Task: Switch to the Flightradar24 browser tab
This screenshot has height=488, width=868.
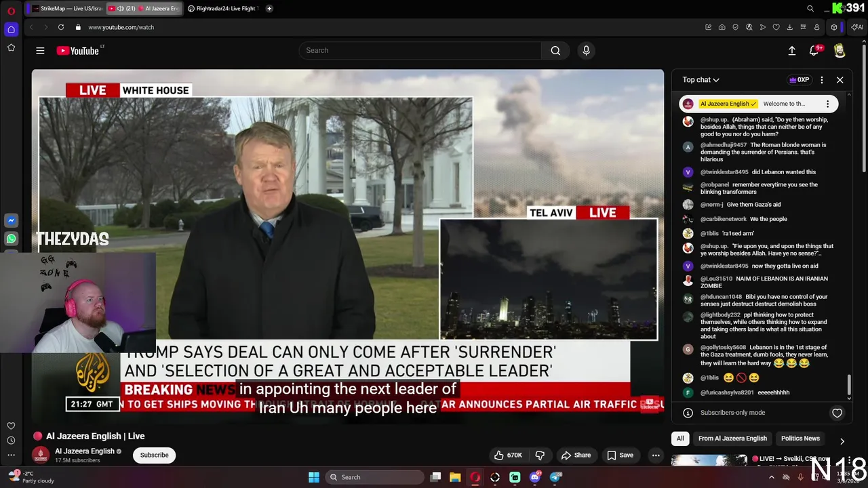Action: pos(222,9)
